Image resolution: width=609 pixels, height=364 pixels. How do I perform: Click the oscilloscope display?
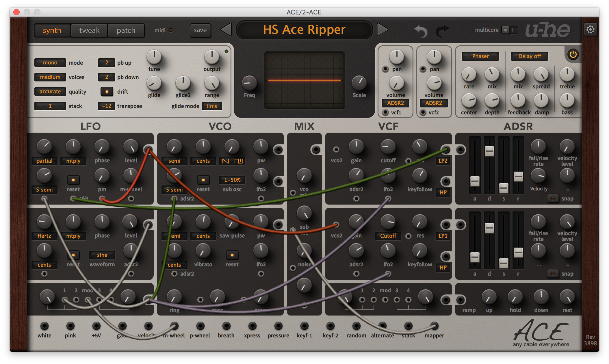[x=304, y=80]
